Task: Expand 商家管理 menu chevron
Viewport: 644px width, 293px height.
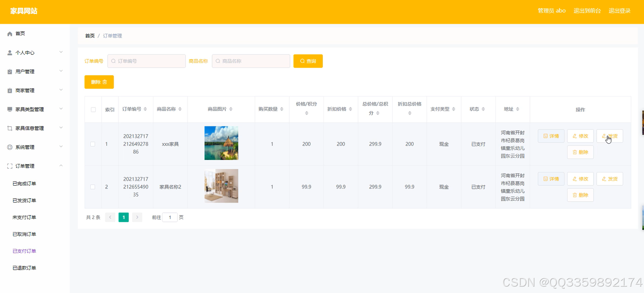Action: (61, 90)
